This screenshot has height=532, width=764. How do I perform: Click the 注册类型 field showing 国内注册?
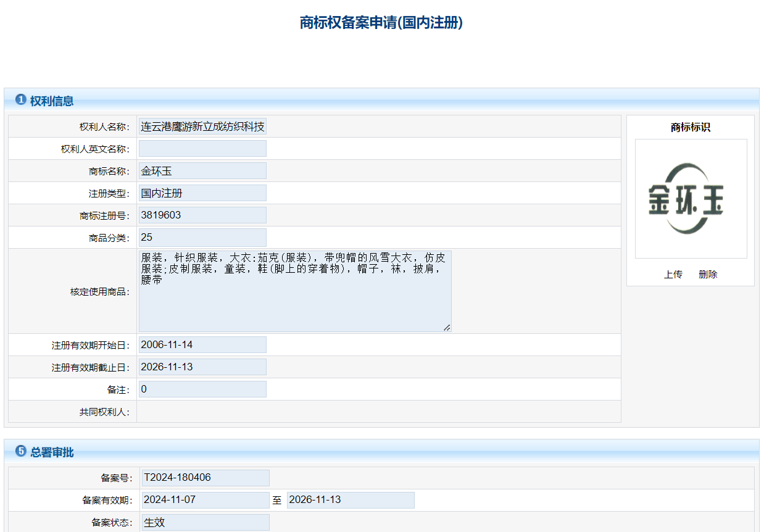pyautogui.click(x=202, y=193)
